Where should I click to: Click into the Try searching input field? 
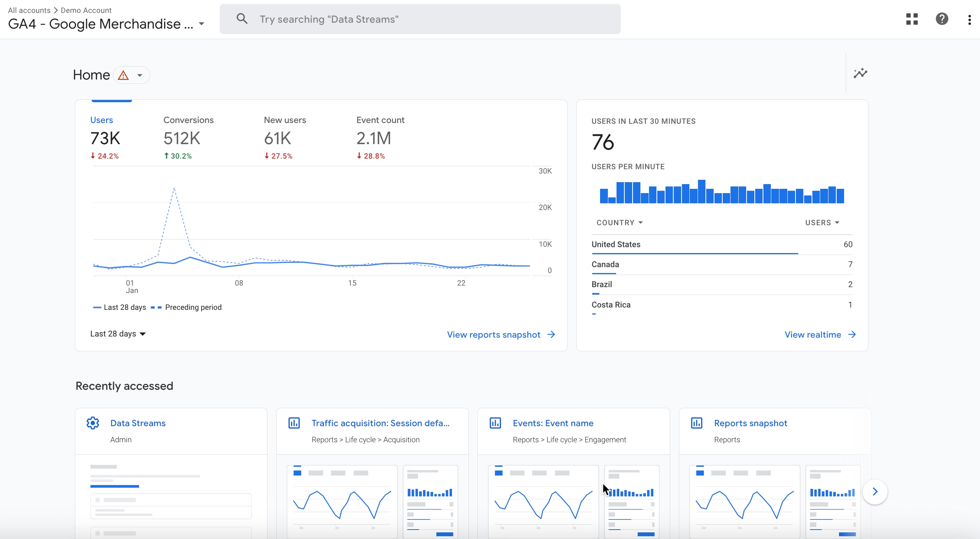click(x=431, y=19)
